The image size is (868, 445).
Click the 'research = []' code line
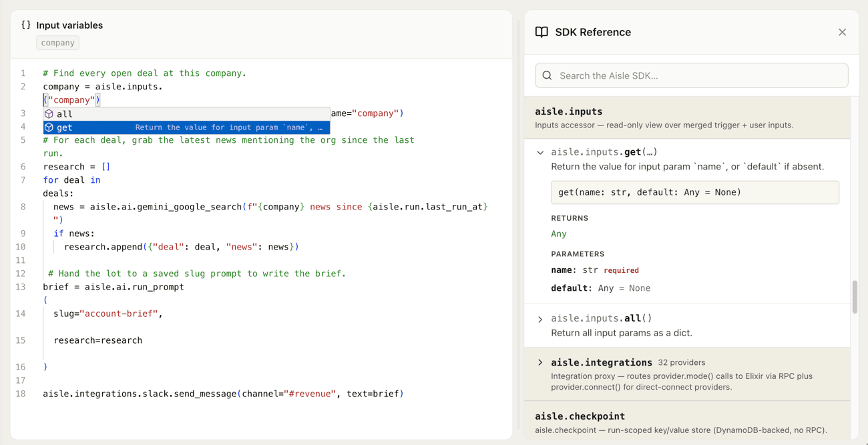[x=77, y=167]
